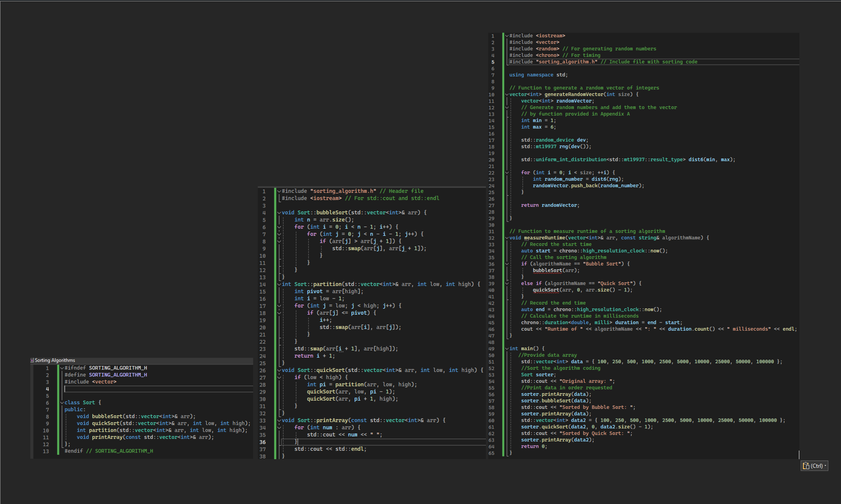The image size is (841, 504).
Task: Collapse the measureRuntime function chevron
Action: pyautogui.click(x=507, y=238)
